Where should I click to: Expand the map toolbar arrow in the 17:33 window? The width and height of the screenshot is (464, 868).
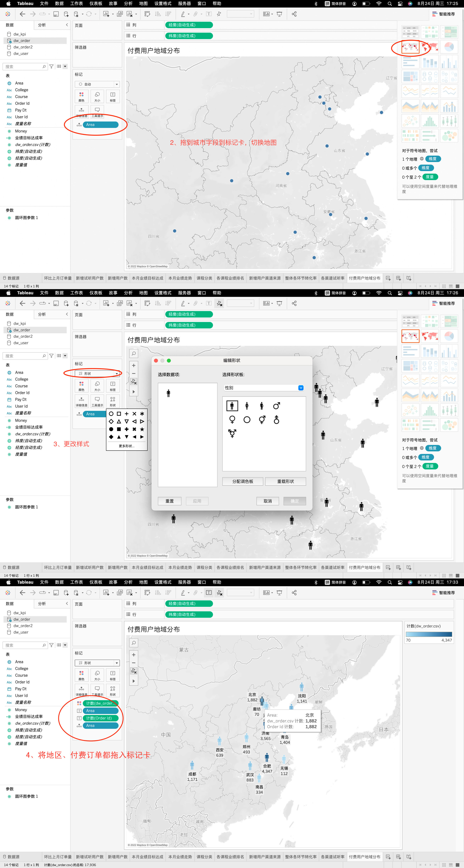(x=134, y=681)
